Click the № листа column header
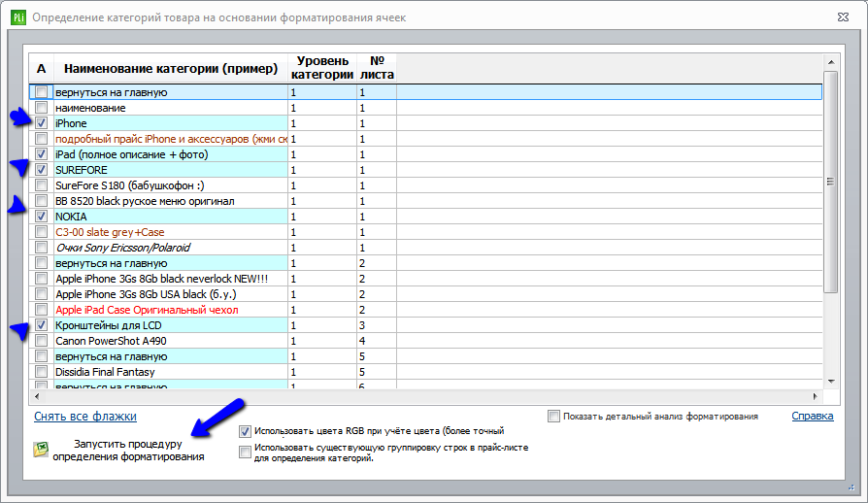Image resolution: width=868 pixels, height=503 pixels. pyautogui.click(x=377, y=68)
